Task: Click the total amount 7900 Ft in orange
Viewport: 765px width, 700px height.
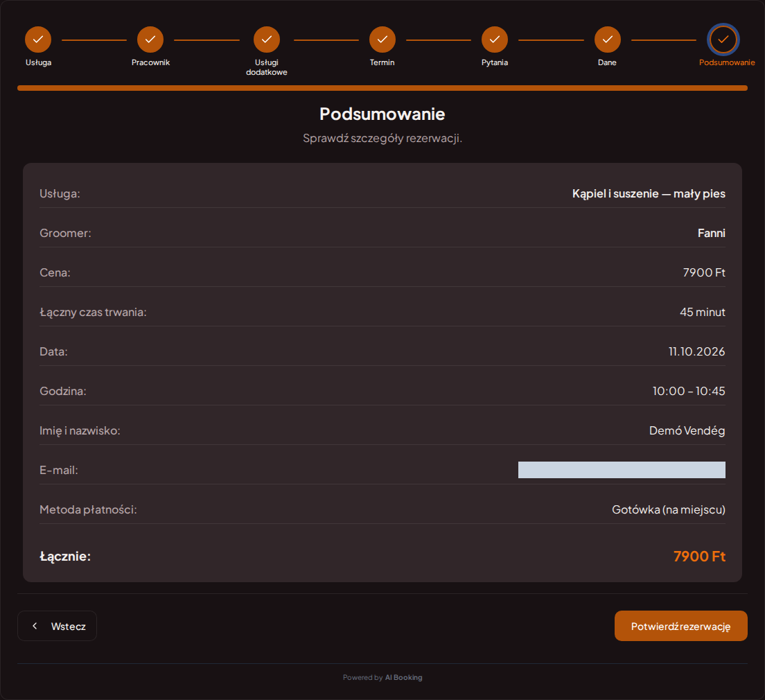Action: [699, 557]
